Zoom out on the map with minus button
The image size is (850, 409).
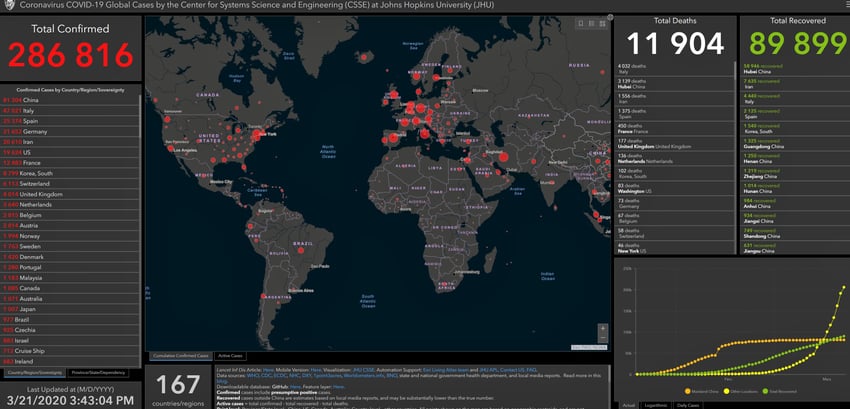(602, 339)
